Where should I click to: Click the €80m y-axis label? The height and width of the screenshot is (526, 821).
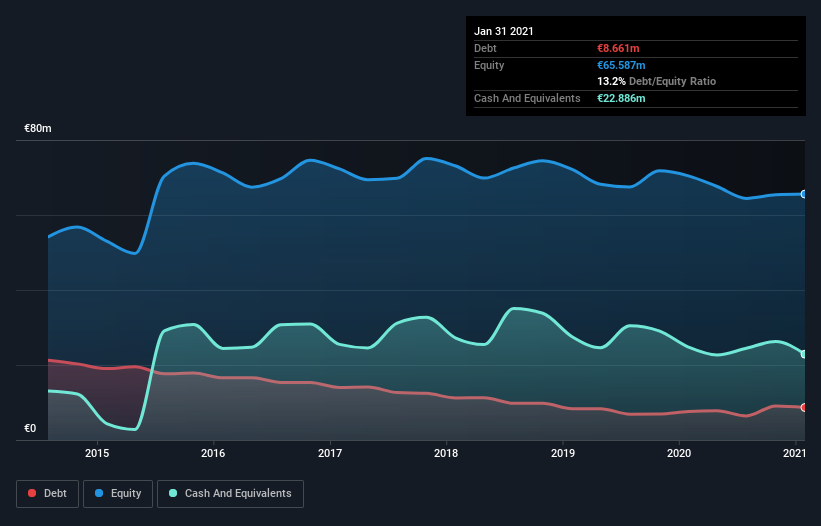[38, 128]
